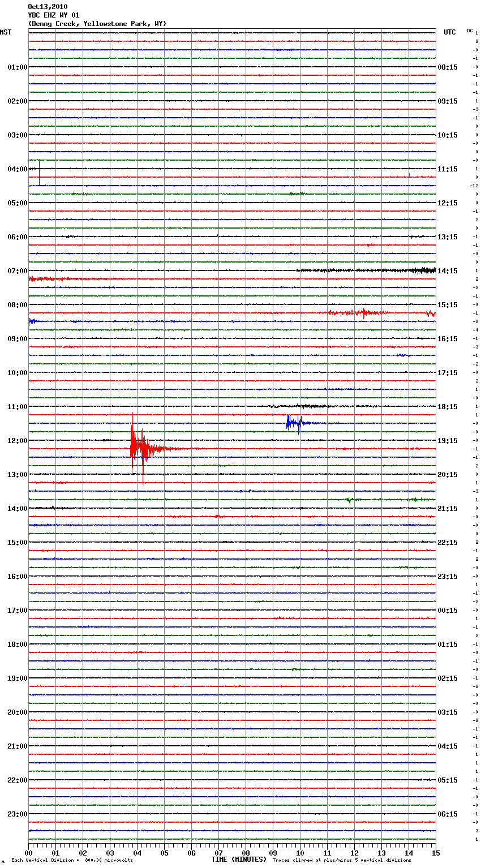
Task: Select the 08:00 MST time label
Action: [18, 305]
